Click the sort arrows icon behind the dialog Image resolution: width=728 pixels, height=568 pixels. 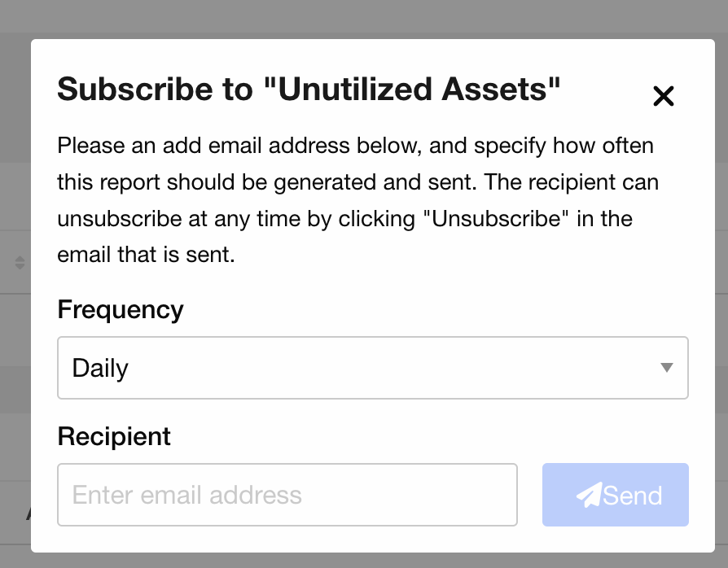coord(20,263)
